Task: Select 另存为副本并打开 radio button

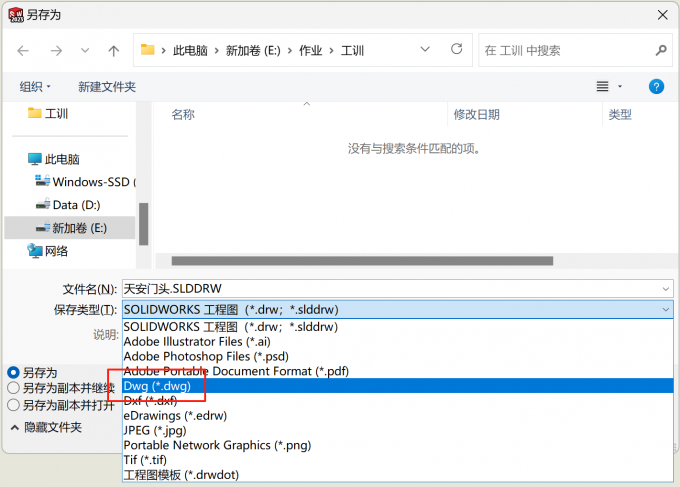Action: [x=13, y=405]
